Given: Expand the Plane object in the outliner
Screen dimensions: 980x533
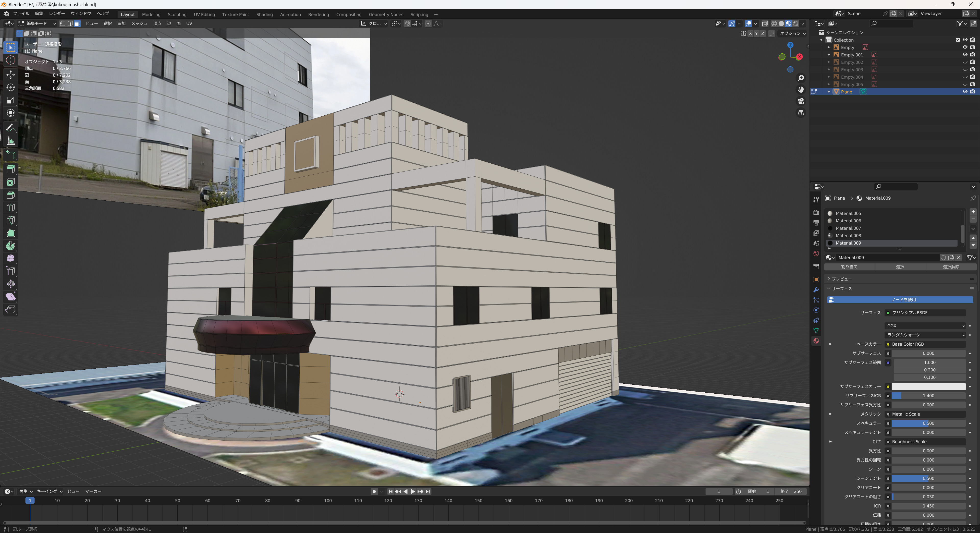Looking at the screenshot, I should 829,92.
